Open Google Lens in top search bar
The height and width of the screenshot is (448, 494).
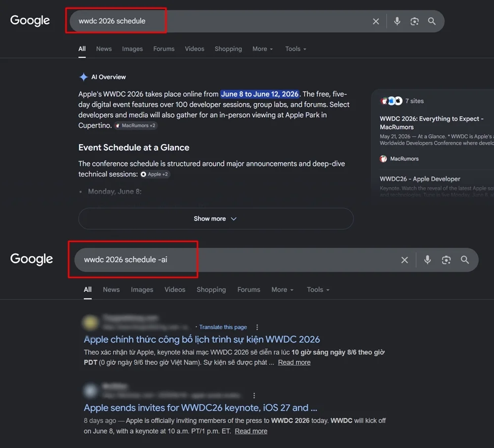click(x=414, y=21)
